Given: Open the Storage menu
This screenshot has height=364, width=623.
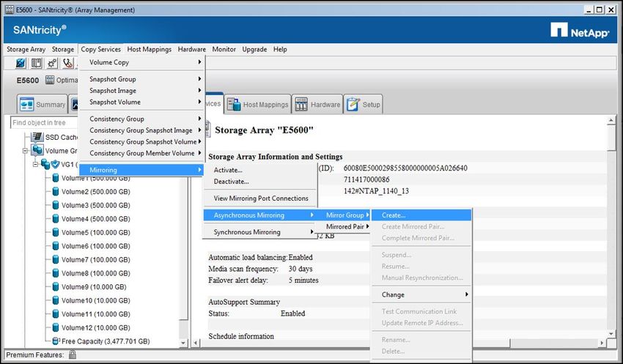Looking at the screenshot, I should click(63, 49).
